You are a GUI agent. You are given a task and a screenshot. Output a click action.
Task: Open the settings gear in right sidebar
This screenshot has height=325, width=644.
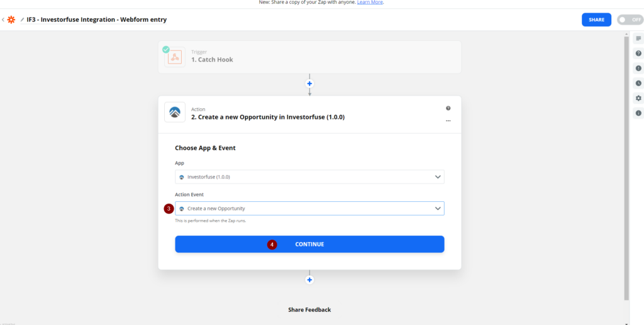638,98
